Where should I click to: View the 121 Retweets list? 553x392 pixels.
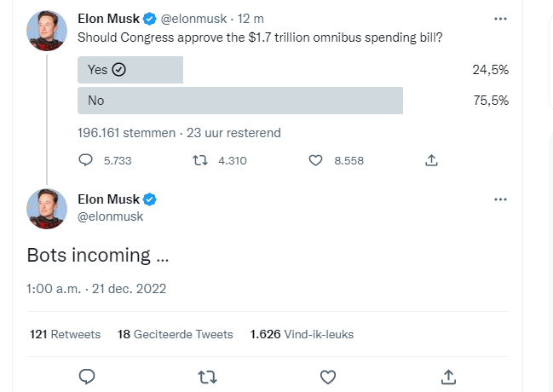(x=66, y=334)
